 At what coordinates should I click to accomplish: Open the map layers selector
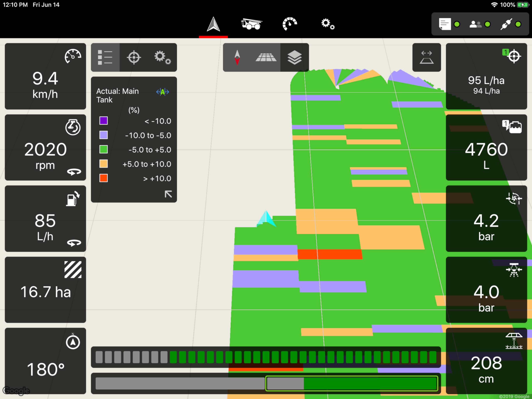click(x=294, y=57)
